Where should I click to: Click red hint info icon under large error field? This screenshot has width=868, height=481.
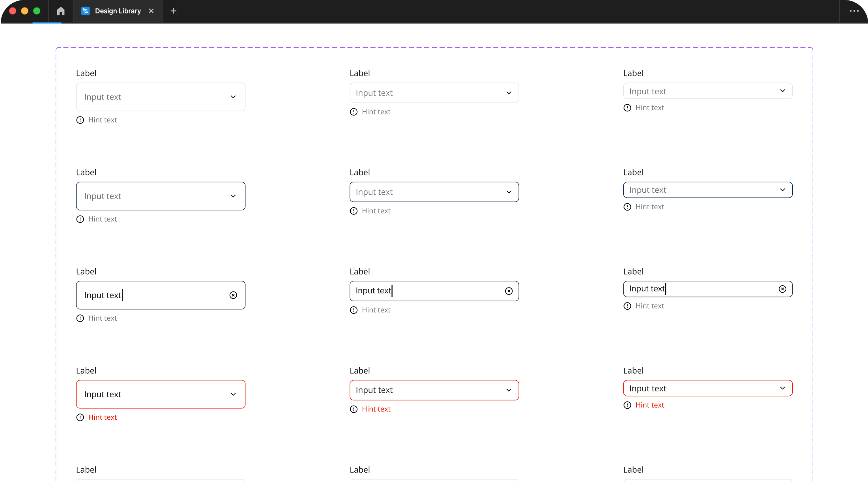click(80, 417)
